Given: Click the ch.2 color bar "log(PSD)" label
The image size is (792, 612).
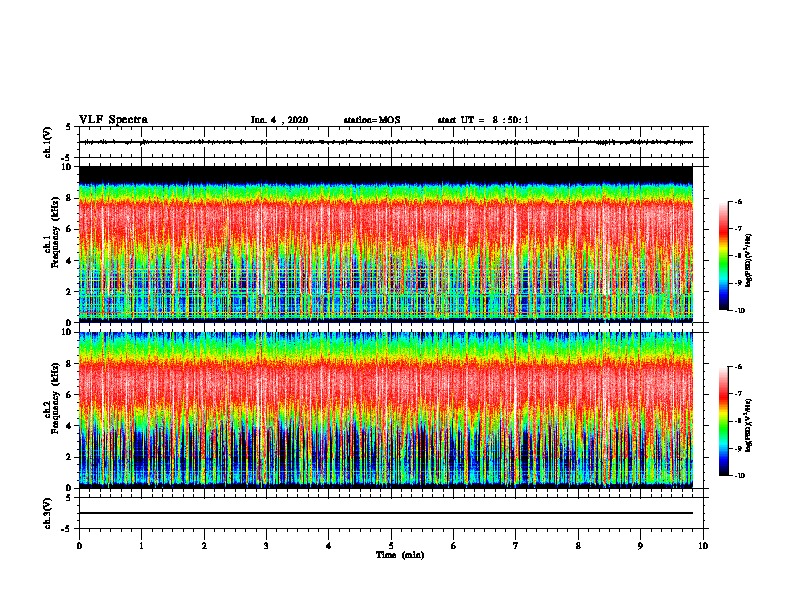Looking at the screenshot, I should pyautogui.click(x=748, y=425).
